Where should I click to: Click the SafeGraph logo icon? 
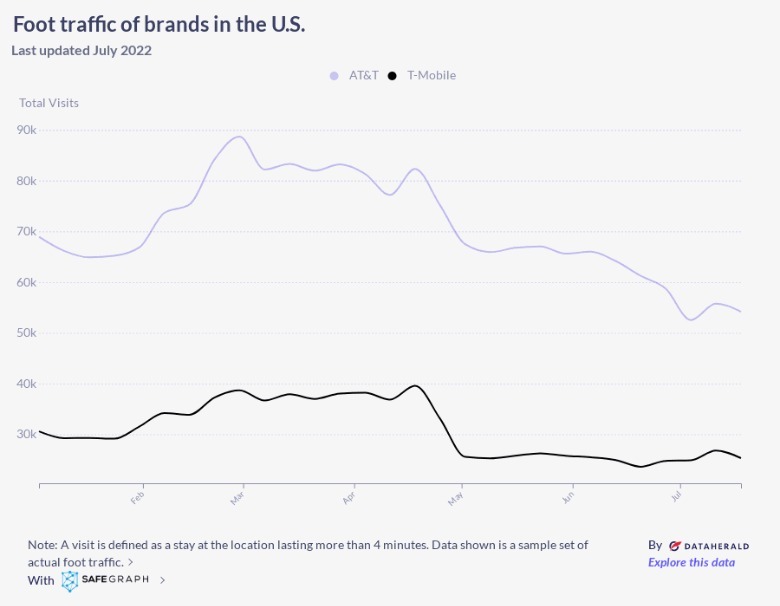[70, 580]
